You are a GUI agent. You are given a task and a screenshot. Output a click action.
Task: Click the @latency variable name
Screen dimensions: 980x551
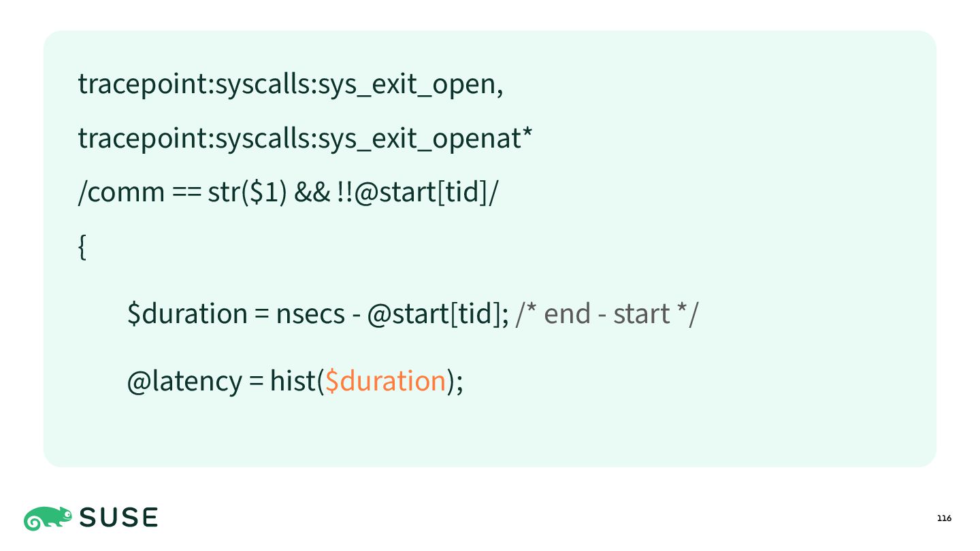click(184, 380)
